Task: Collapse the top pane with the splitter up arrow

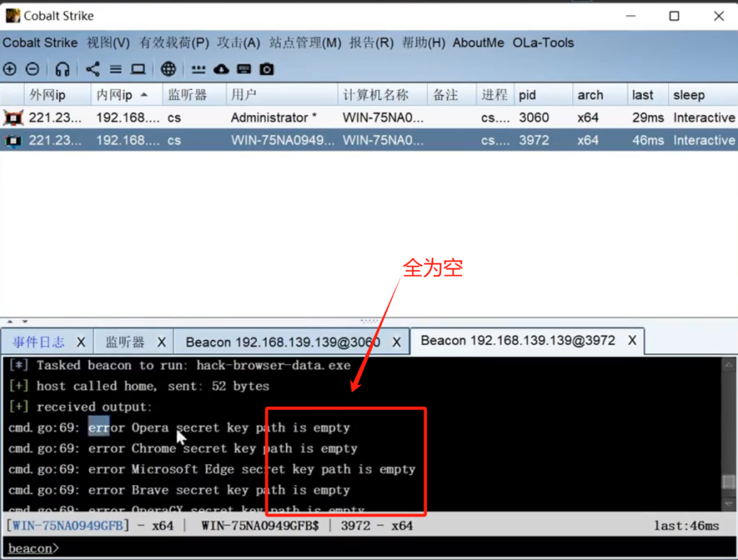Action: 10,321
